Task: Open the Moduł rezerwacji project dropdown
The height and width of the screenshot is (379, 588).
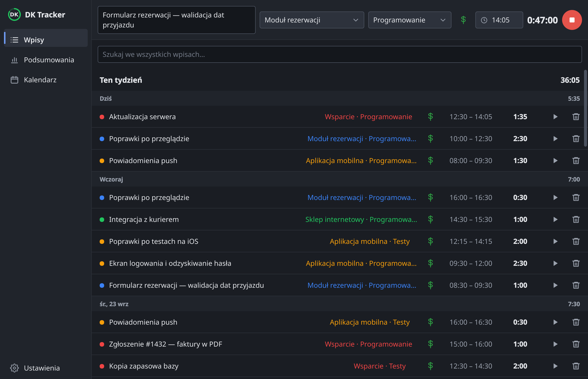Action: point(312,20)
